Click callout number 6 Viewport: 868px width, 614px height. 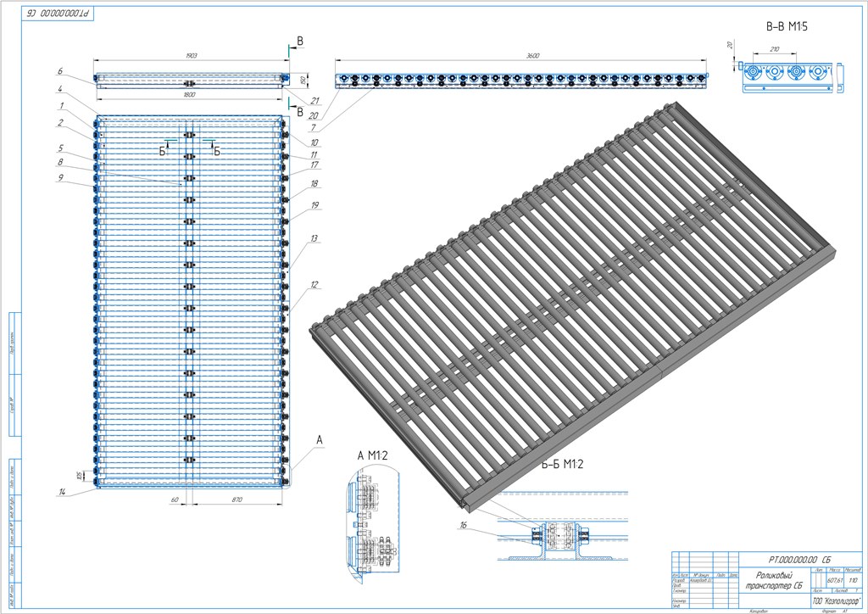[x=60, y=71]
